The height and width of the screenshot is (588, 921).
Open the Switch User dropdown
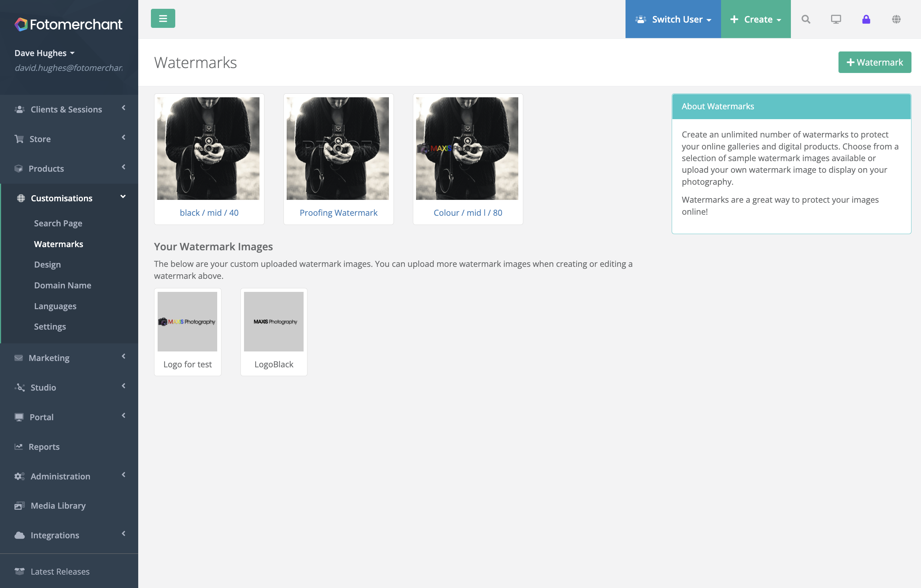pyautogui.click(x=673, y=19)
